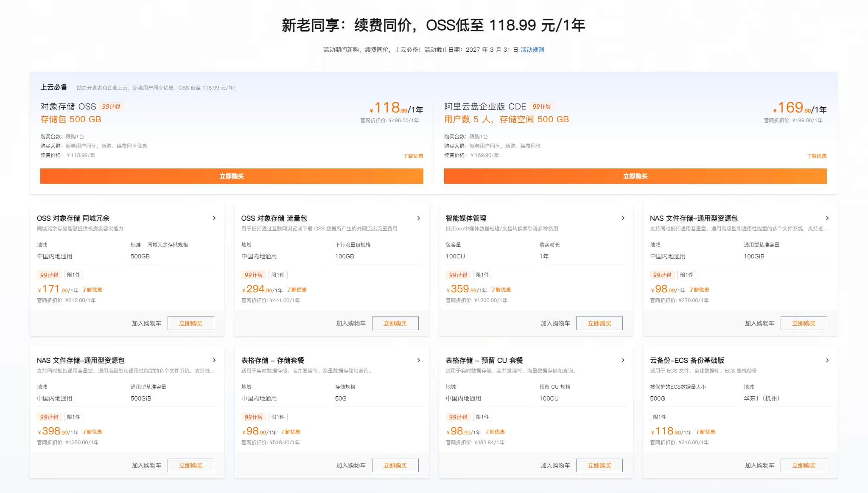Open the 活动规则 link
868x493 pixels.
pos(532,50)
